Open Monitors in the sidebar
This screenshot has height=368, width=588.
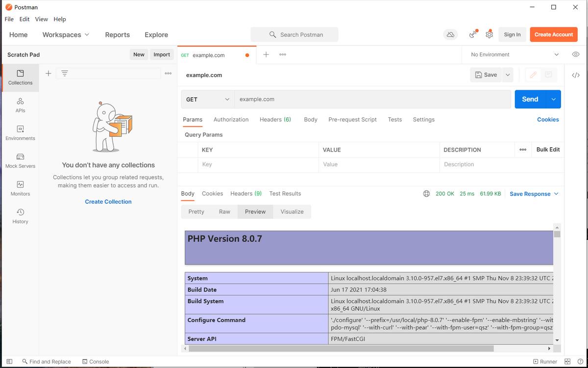pos(20,188)
